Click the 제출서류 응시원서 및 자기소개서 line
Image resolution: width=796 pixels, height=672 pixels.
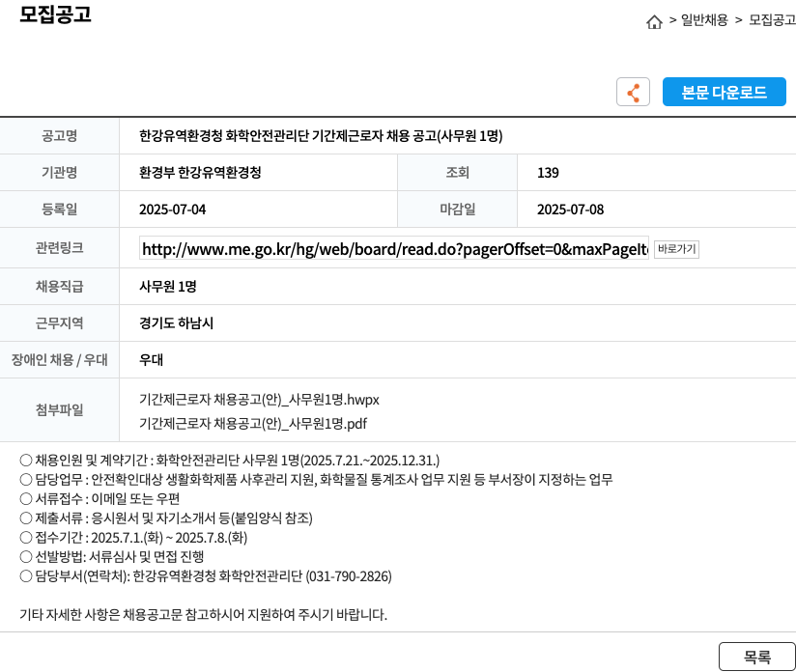[x=166, y=518]
